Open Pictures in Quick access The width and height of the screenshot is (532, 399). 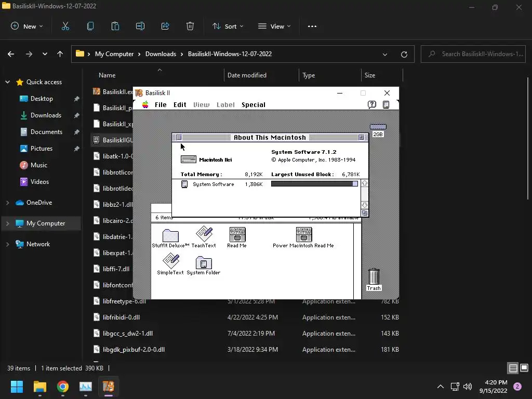coord(42,149)
